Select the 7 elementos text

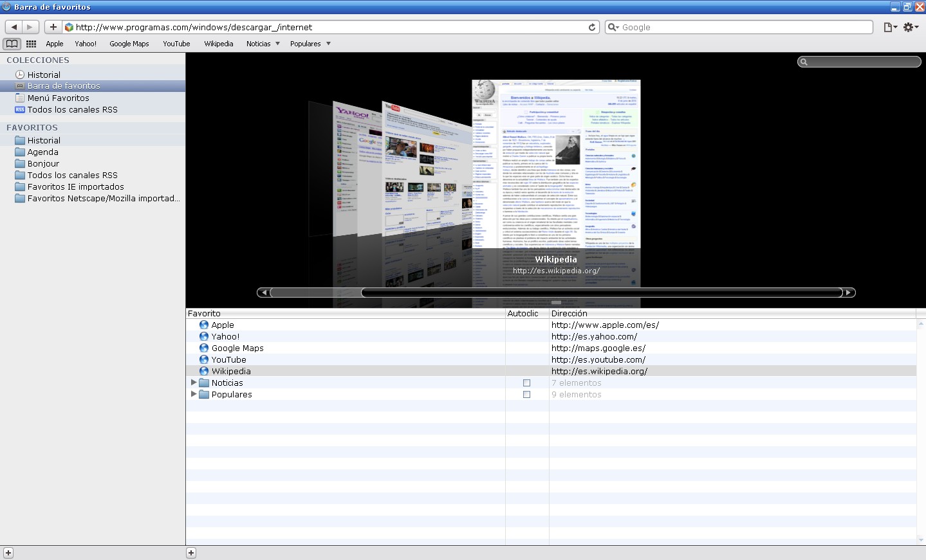(577, 383)
